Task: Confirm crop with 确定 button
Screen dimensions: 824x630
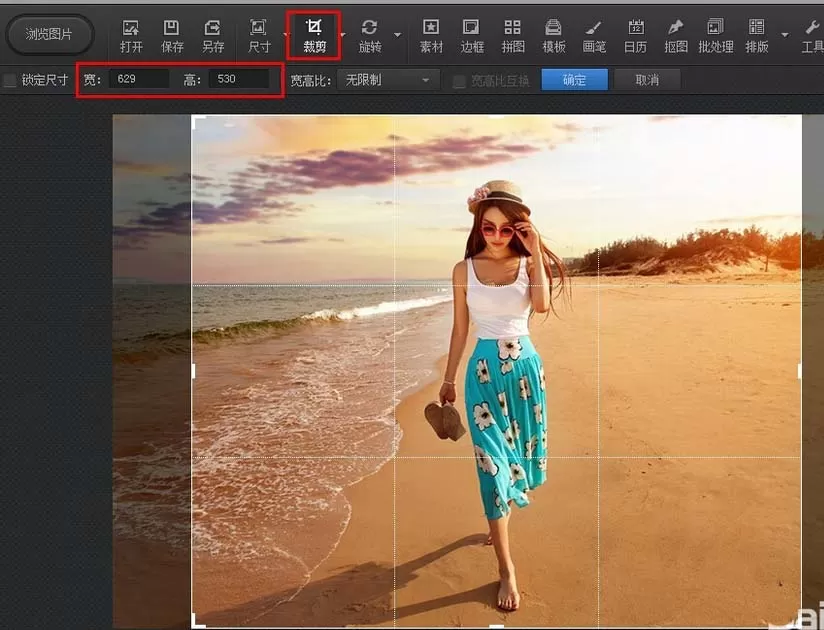Action: coord(574,80)
